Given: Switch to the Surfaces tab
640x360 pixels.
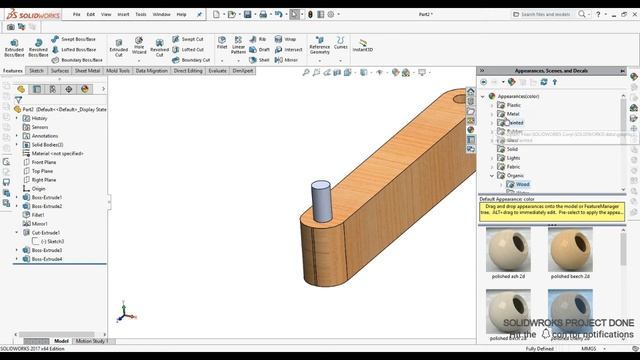Looking at the screenshot, I should [x=60, y=71].
